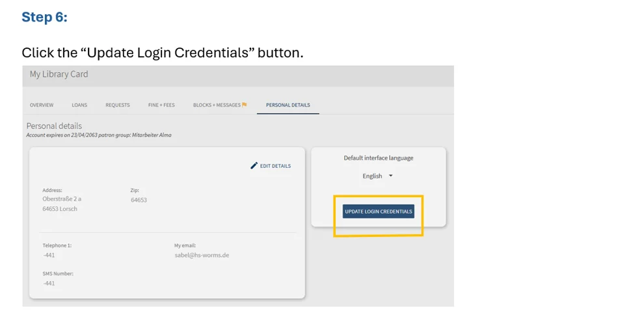The height and width of the screenshot is (317, 644).
Task: Click the SMS Number value
Action: point(49,283)
